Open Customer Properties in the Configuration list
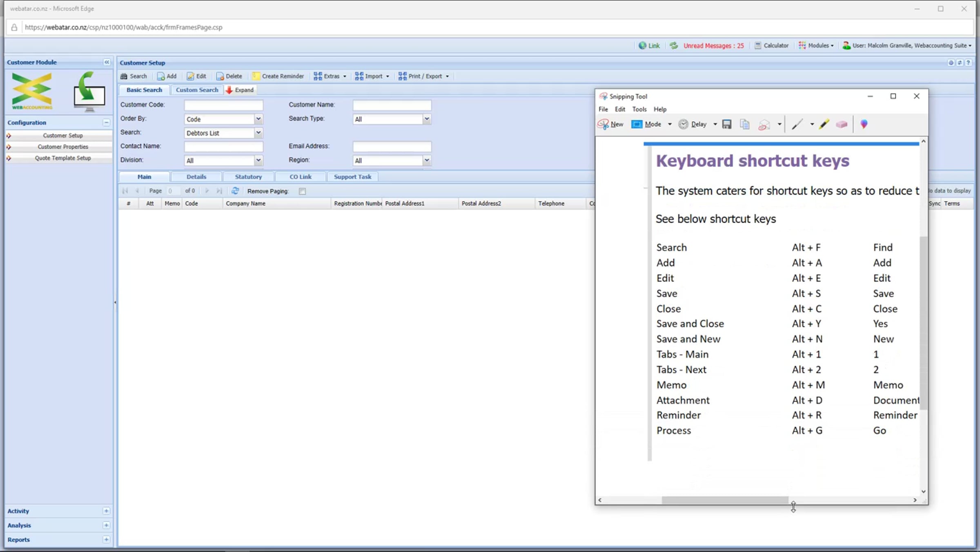This screenshot has height=552, width=980. (63, 147)
